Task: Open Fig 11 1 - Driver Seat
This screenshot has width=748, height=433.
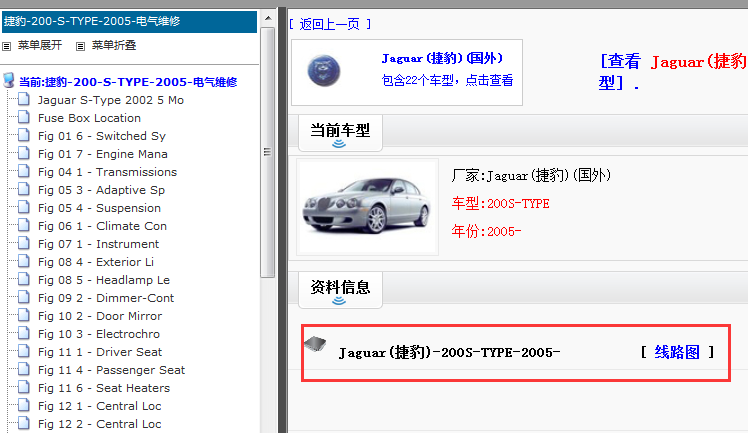Action: pyautogui.click(x=100, y=352)
